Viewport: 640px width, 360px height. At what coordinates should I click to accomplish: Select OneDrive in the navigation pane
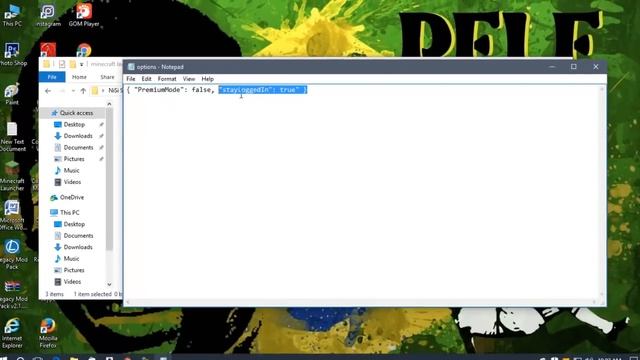pos(71,197)
